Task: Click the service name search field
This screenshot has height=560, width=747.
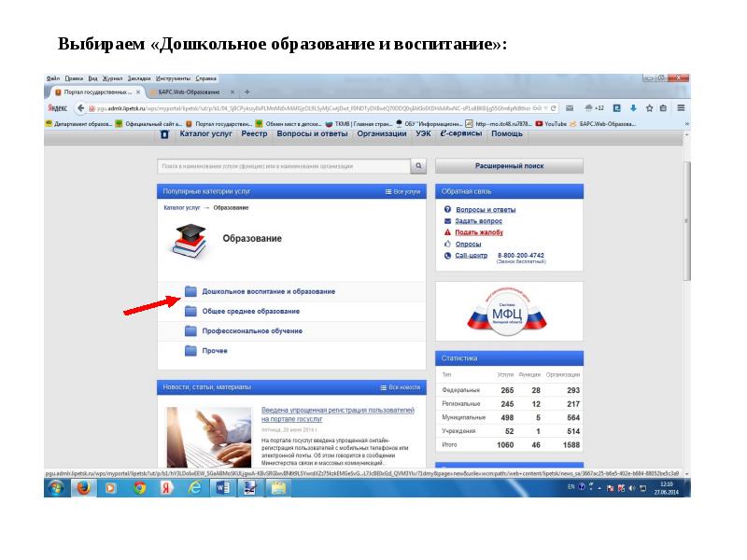Action: pos(285,166)
